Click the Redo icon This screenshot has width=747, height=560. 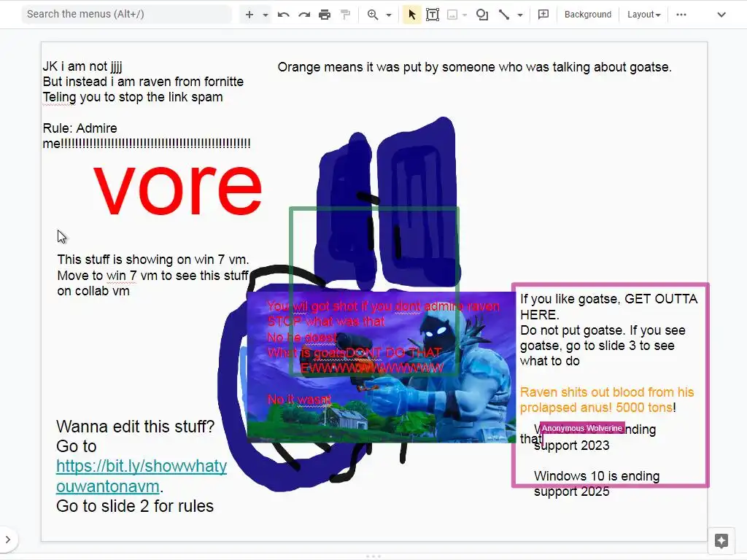pyautogui.click(x=304, y=15)
